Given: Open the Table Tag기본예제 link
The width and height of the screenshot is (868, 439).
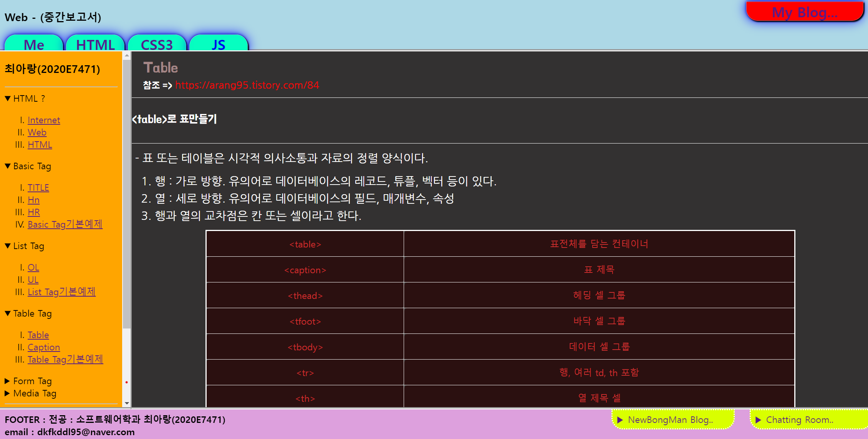Looking at the screenshot, I should click(65, 360).
